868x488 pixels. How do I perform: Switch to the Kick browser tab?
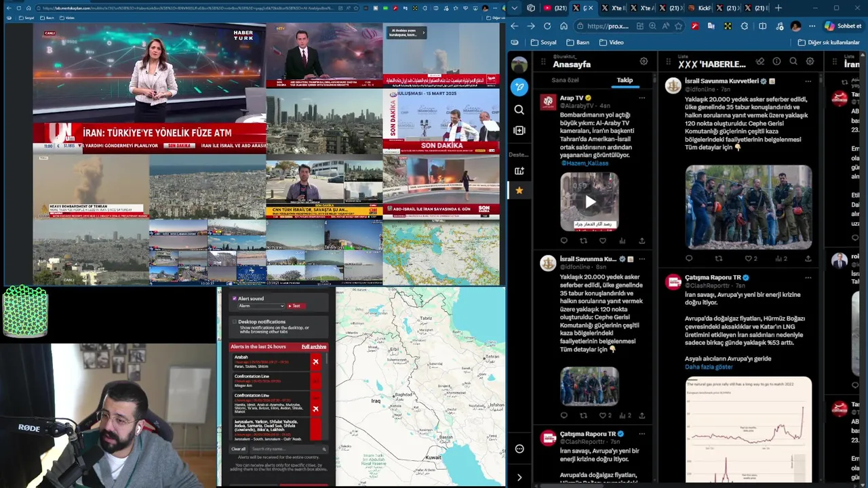pyautogui.click(x=700, y=7)
